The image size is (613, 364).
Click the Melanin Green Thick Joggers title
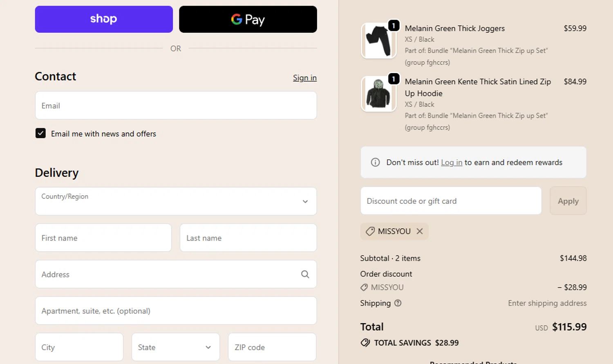tap(455, 28)
